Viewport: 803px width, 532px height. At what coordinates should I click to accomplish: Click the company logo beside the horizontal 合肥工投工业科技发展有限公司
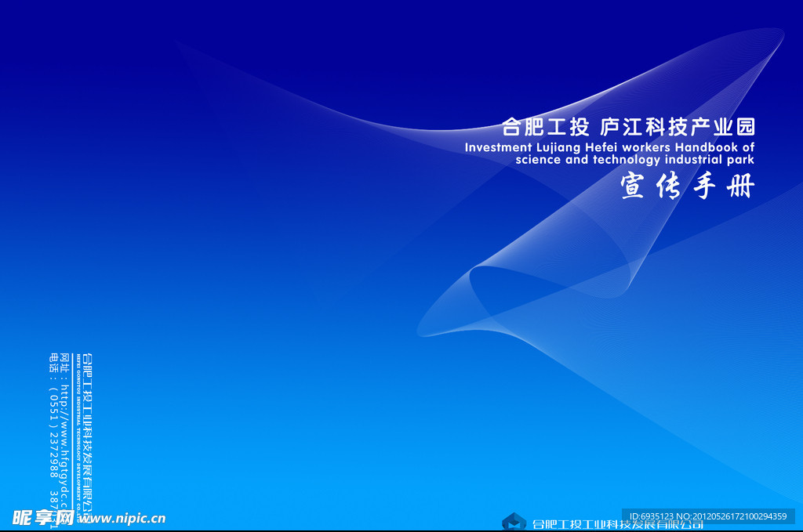pos(514,521)
